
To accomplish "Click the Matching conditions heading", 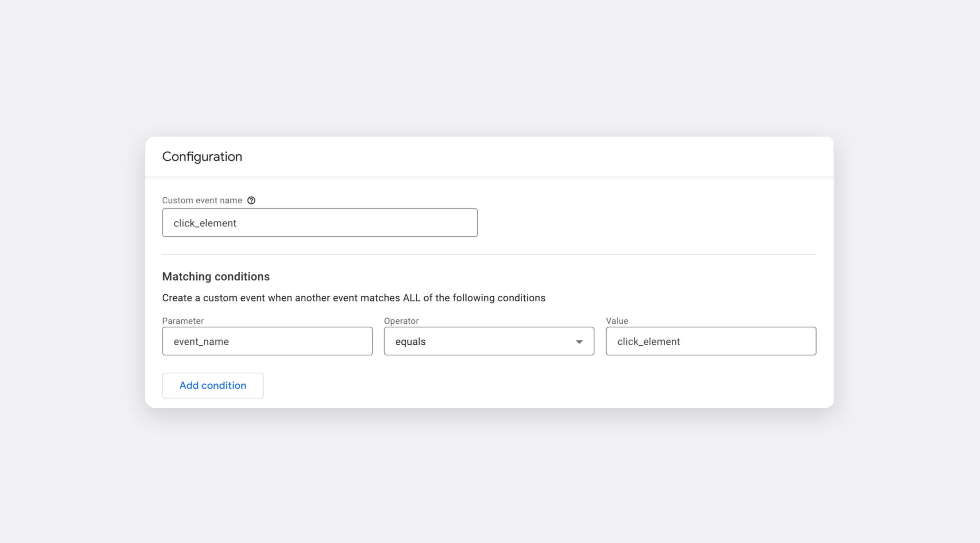I will [x=216, y=277].
